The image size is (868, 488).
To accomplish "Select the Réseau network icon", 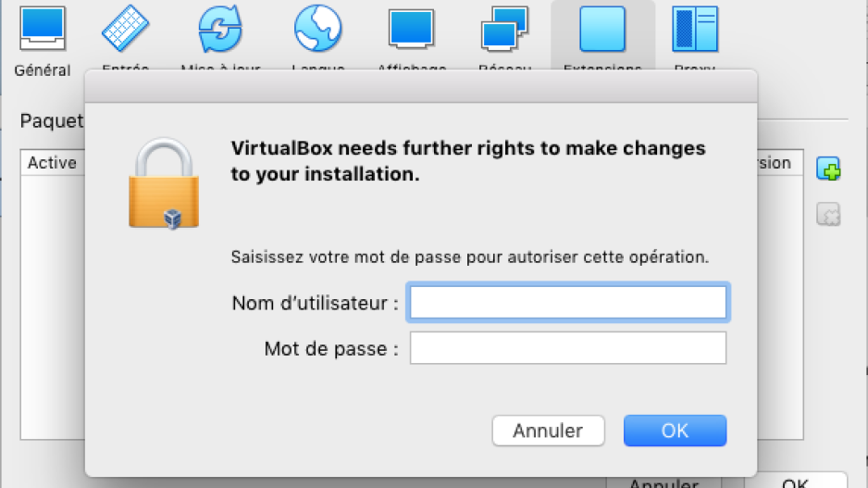I will (x=504, y=29).
